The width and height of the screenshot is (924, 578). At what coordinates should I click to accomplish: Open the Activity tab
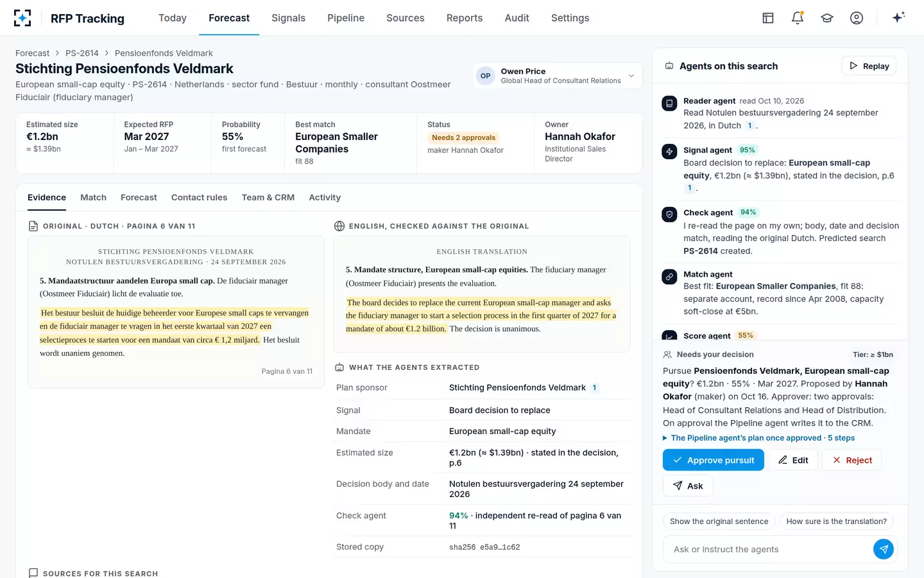point(325,198)
